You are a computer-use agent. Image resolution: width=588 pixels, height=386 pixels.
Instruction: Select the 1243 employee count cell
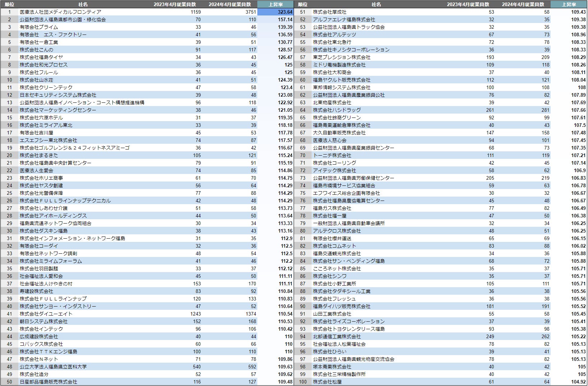(x=196, y=314)
